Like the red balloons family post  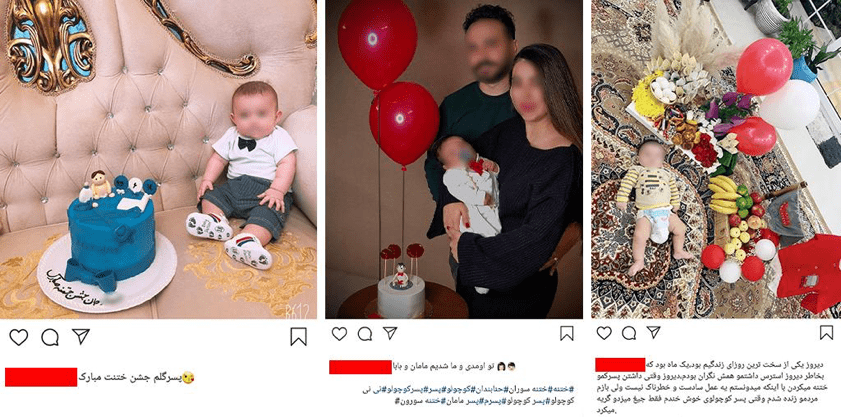click(339, 334)
